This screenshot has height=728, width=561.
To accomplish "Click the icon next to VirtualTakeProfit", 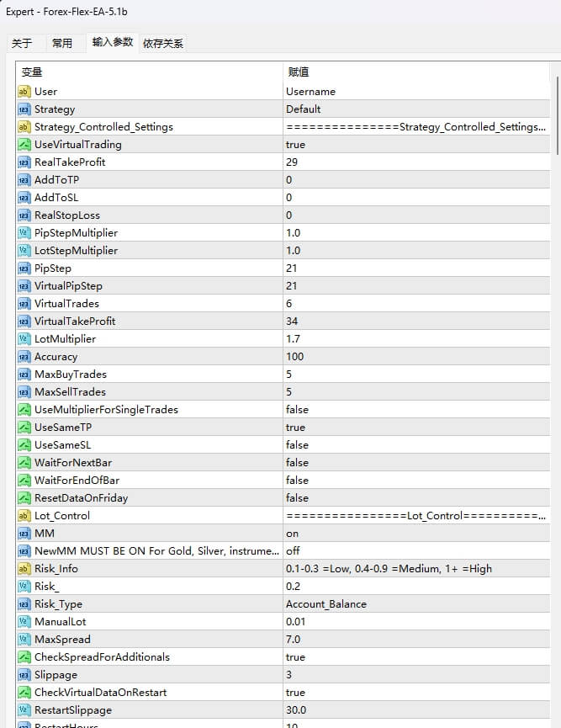I will 24,321.
